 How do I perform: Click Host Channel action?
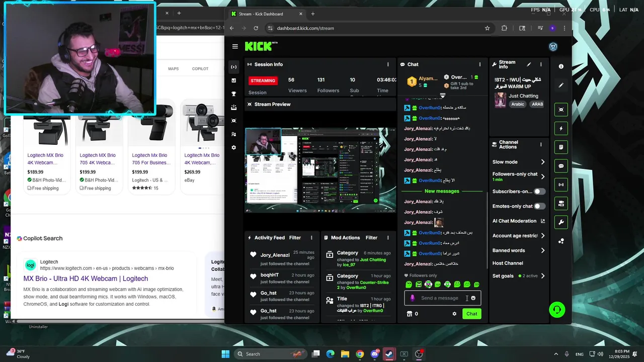508,263
